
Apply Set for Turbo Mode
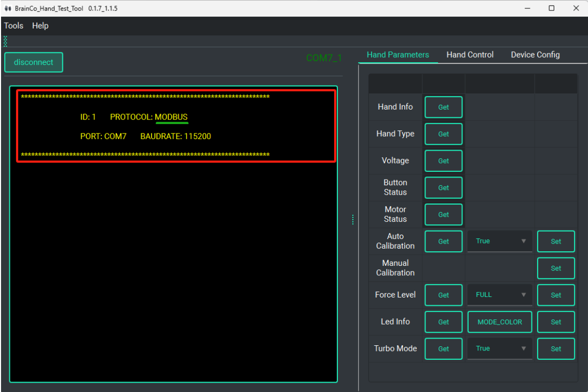coord(556,349)
